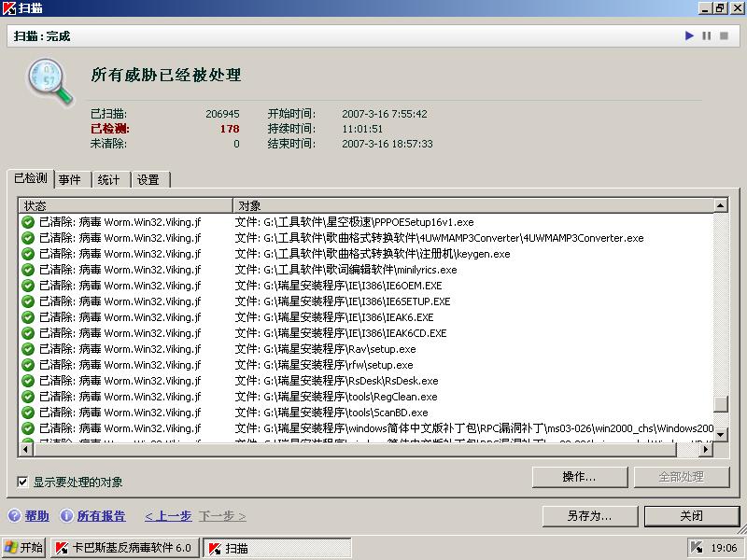The height and width of the screenshot is (560, 747).
Task: Click the play scan control
Action: click(x=689, y=35)
